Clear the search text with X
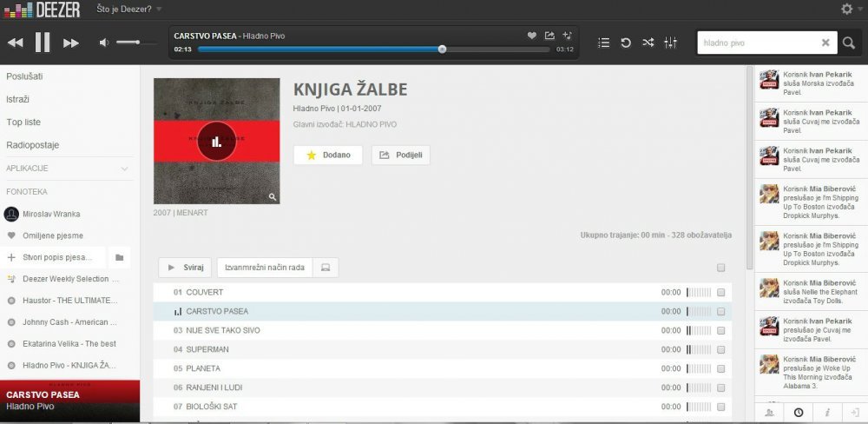 point(825,43)
